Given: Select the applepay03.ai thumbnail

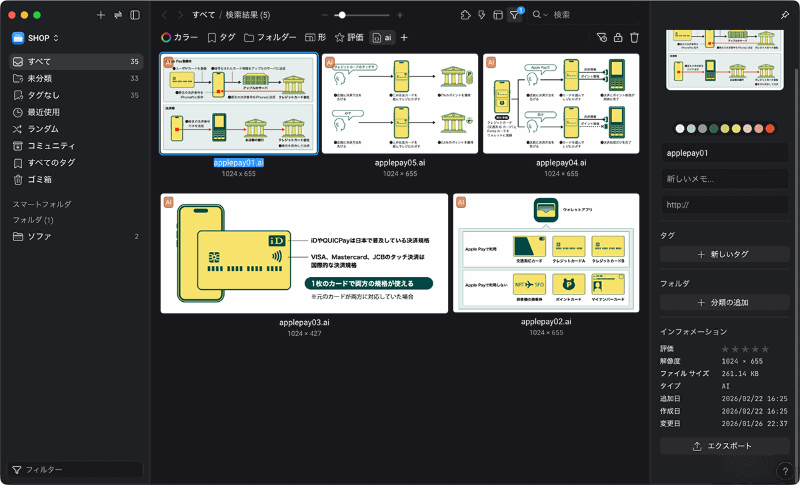Looking at the screenshot, I should point(304,253).
